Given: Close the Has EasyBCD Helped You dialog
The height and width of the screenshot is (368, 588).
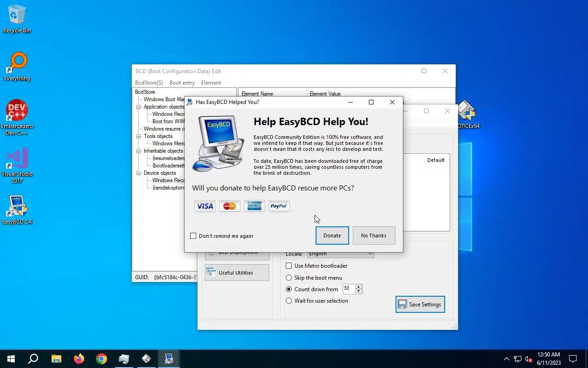Looking at the screenshot, I should pos(392,102).
